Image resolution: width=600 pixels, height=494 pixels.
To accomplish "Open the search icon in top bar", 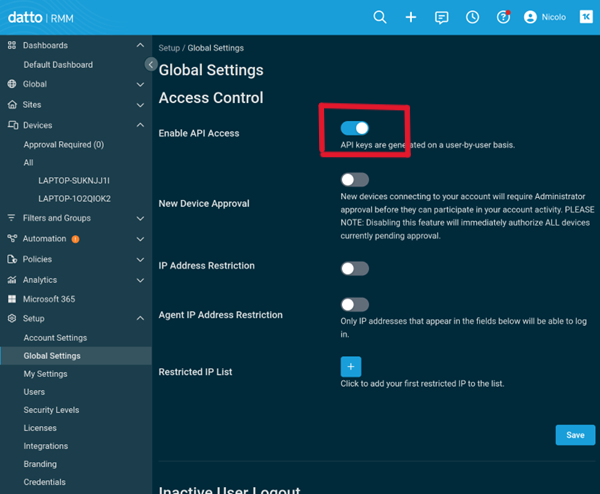I will tap(380, 17).
